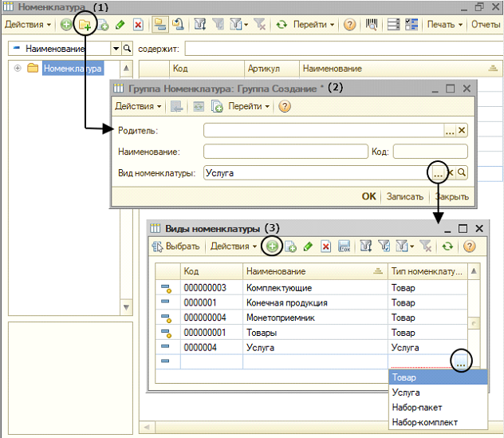Select Конечная продукция row

[x=311, y=302]
